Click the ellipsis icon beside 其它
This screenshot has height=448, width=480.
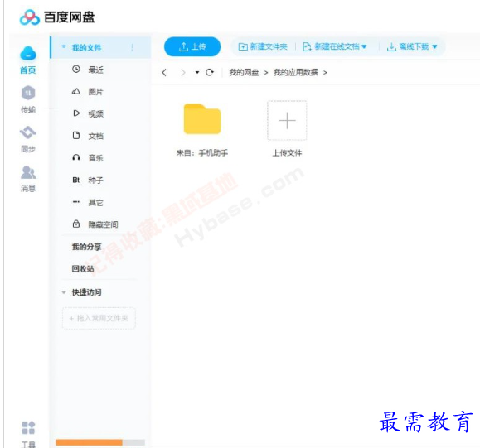[x=76, y=202]
